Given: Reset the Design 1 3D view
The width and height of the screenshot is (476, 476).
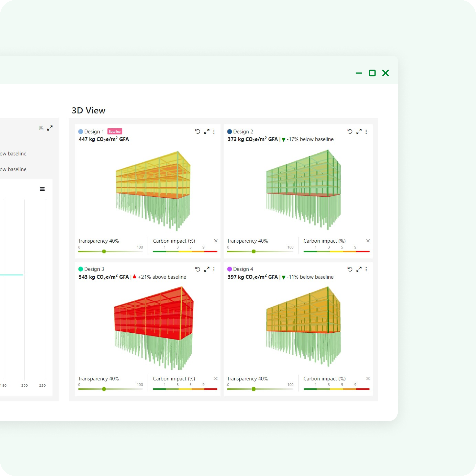Looking at the screenshot, I should 198,131.
